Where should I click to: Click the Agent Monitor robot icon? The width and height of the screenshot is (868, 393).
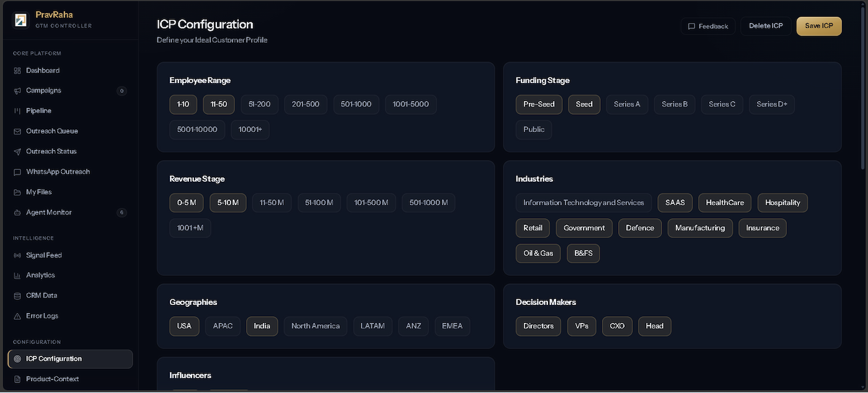coord(17,213)
